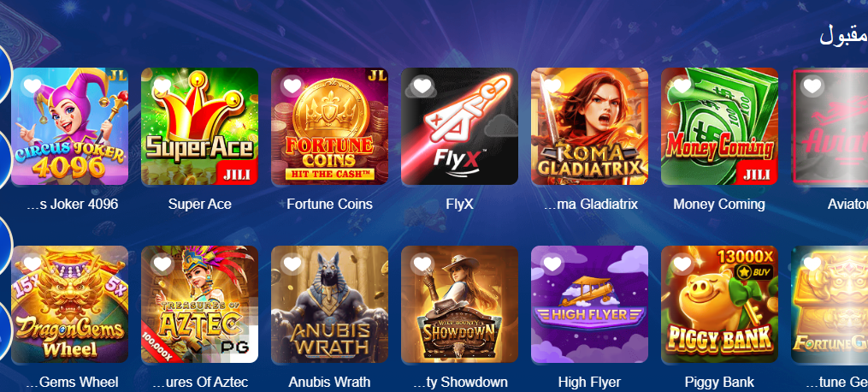
Task: Click Anubis Wrath heart icon
Action: click(x=292, y=264)
